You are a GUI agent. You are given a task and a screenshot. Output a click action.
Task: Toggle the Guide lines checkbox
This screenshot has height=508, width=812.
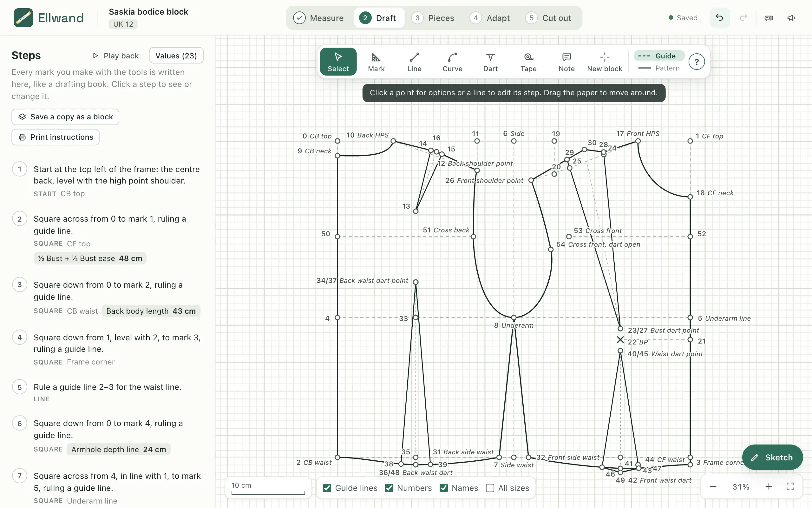point(327,488)
